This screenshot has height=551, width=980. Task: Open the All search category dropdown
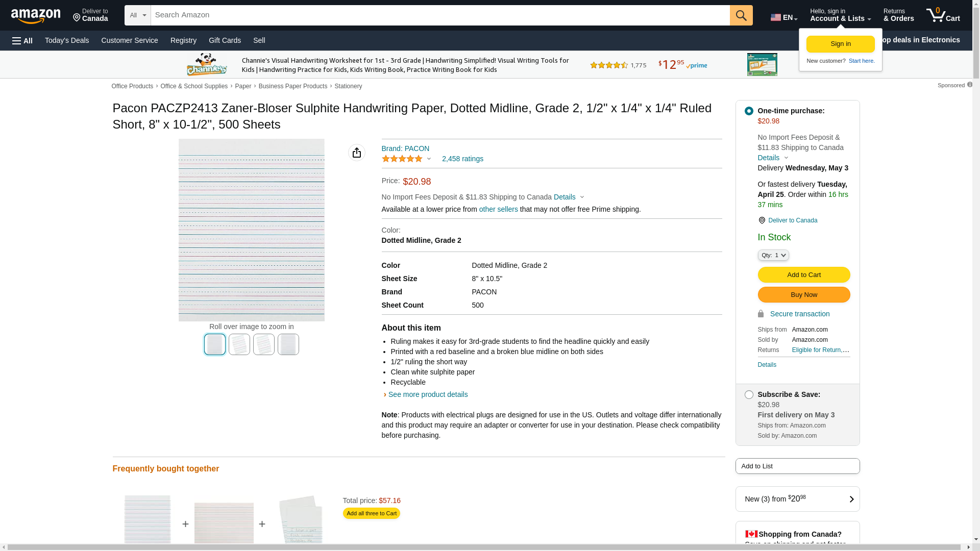tap(137, 15)
